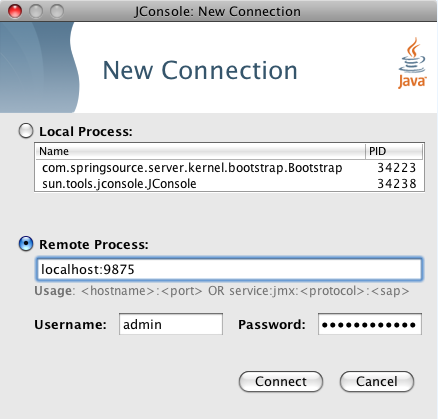This screenshot has width=438, height=419.
Task: Select the Local Process radio button
Action: tap(26, 131)
